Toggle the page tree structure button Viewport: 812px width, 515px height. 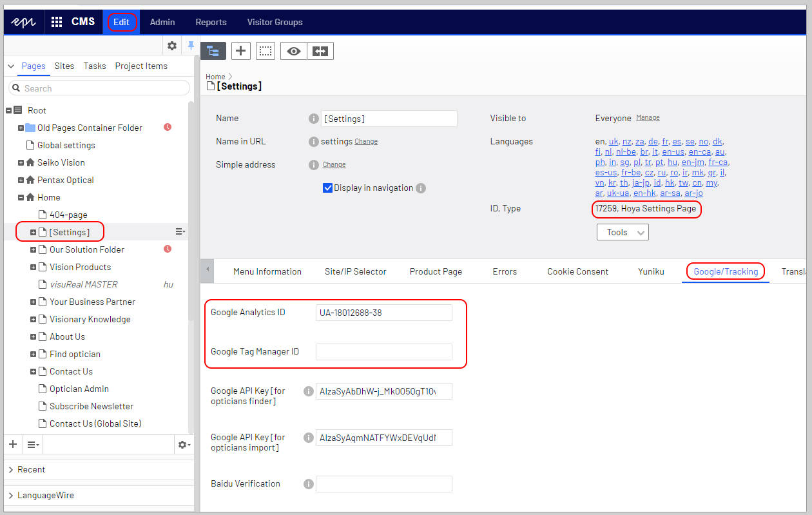pyautogui.click(x=213, y=52)
